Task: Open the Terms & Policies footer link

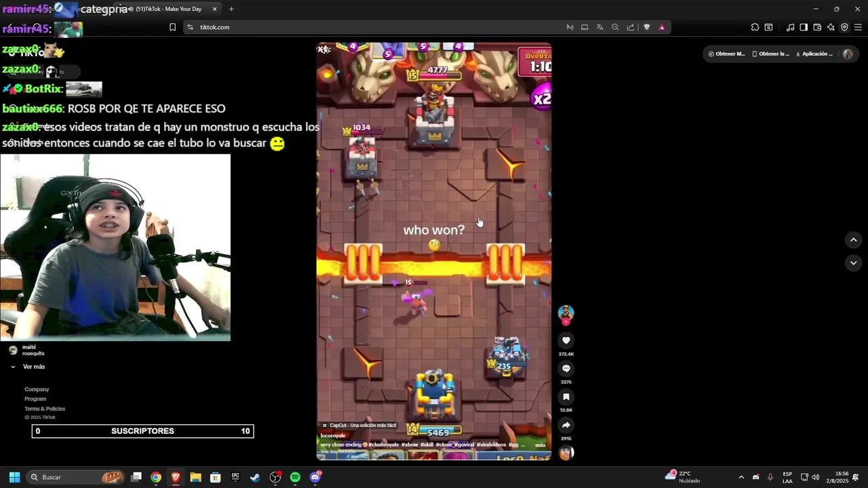Action: click(x=45, y=409)
